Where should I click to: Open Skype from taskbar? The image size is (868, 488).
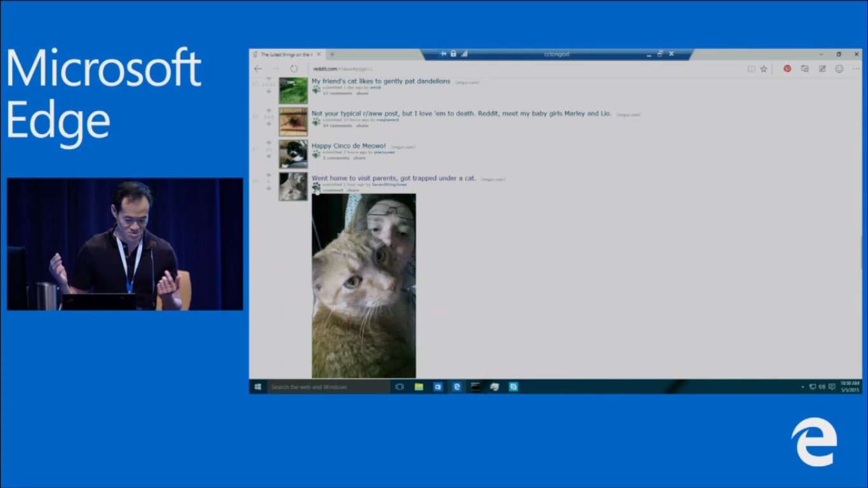513,386
